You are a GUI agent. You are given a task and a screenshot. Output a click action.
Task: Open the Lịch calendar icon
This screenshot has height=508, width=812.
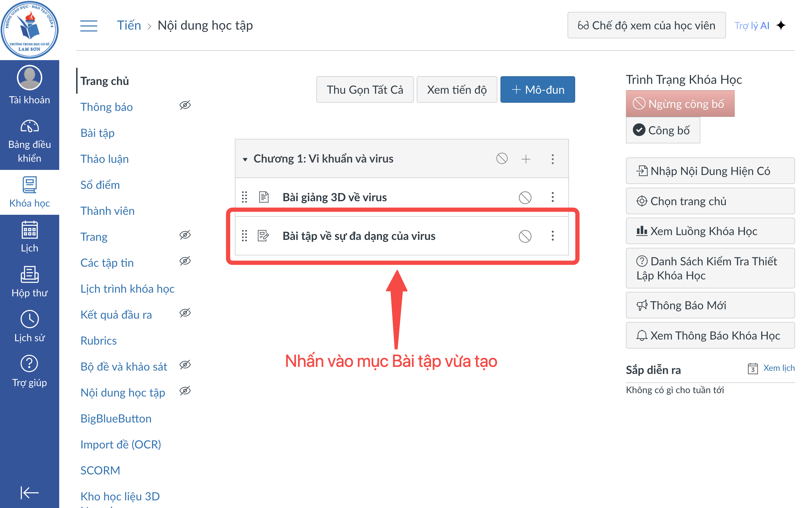(x=30, y=229)
